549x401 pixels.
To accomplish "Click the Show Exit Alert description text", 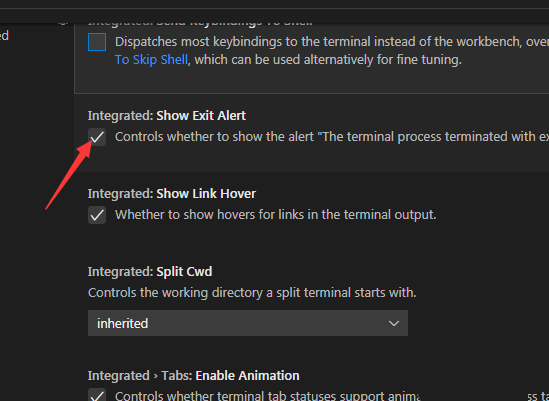I will 332,137.
